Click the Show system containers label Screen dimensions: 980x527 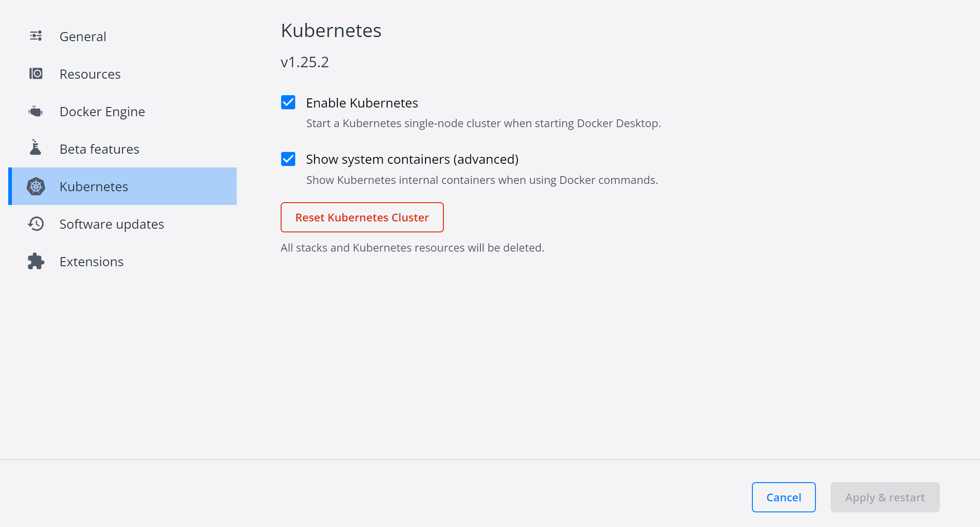click(x=412, y=159)
